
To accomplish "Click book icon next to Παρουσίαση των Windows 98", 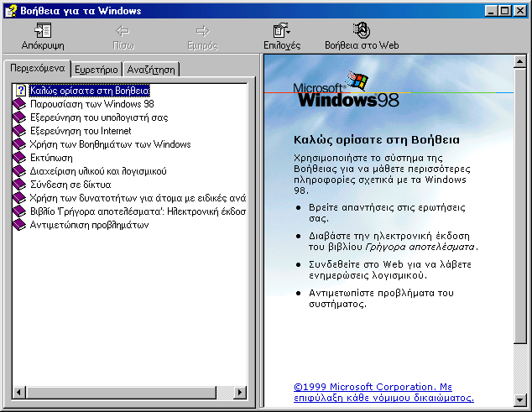I will (19, 104).
